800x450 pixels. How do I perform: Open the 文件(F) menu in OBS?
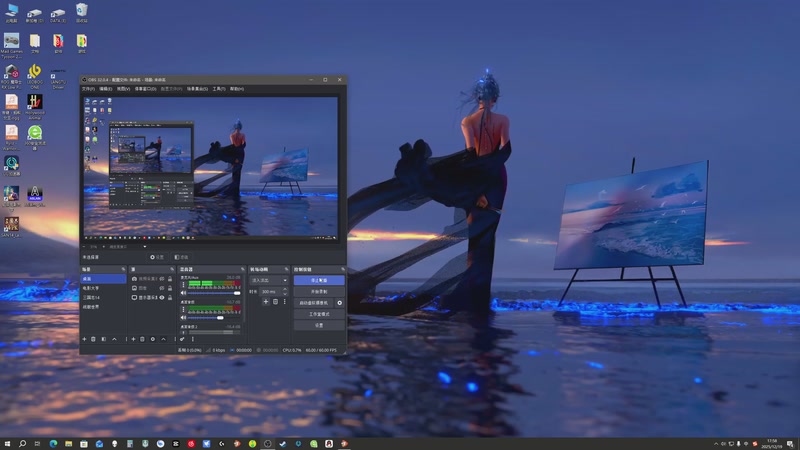tap(88, 89)
